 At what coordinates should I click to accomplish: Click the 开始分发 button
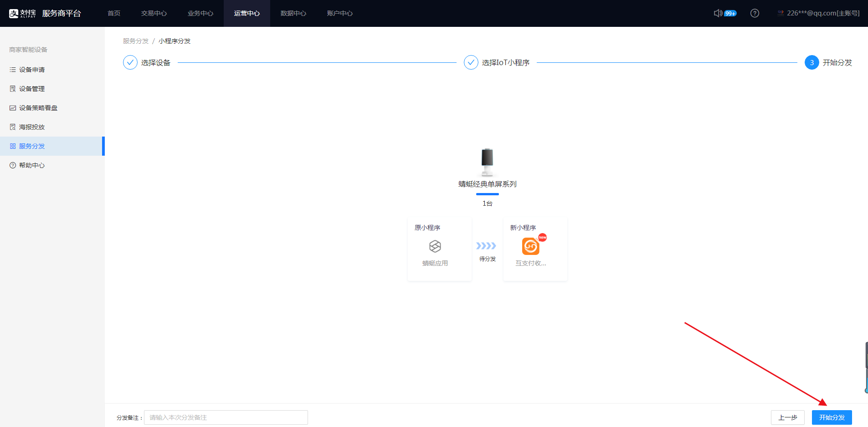832,417
